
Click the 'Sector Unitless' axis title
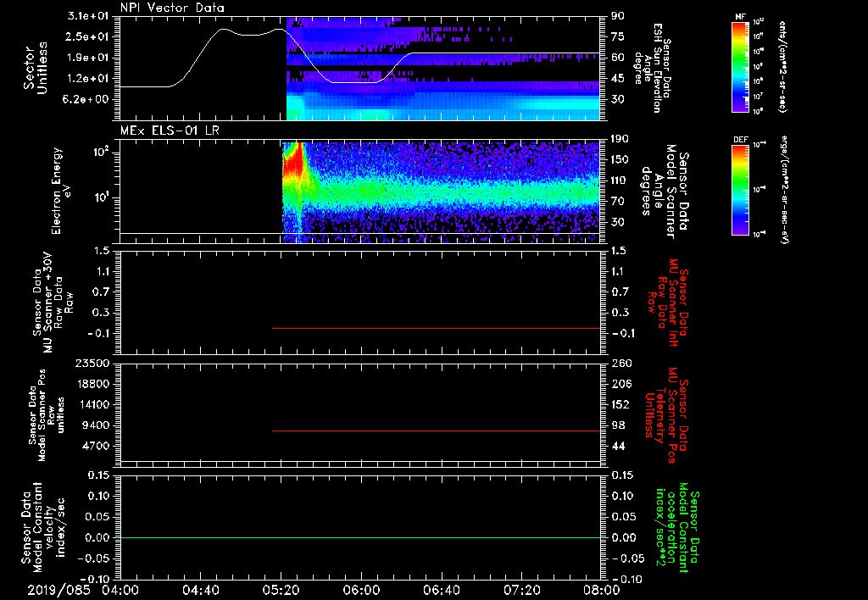click(x=36, y=68)
